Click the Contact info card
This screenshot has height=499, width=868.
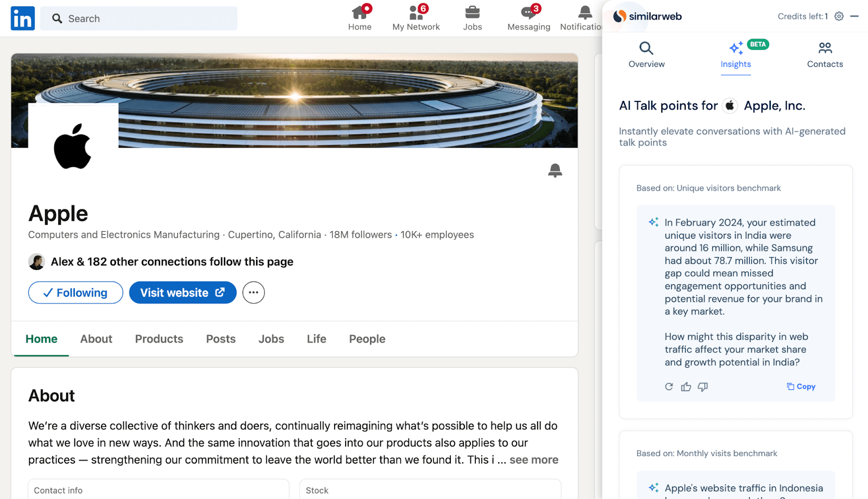tap(158, 489)
